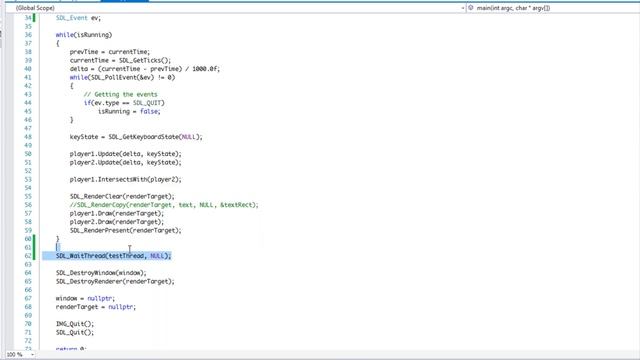
Task: Click the SDL_Event ev; declaration line
Action: coord(78,18)
